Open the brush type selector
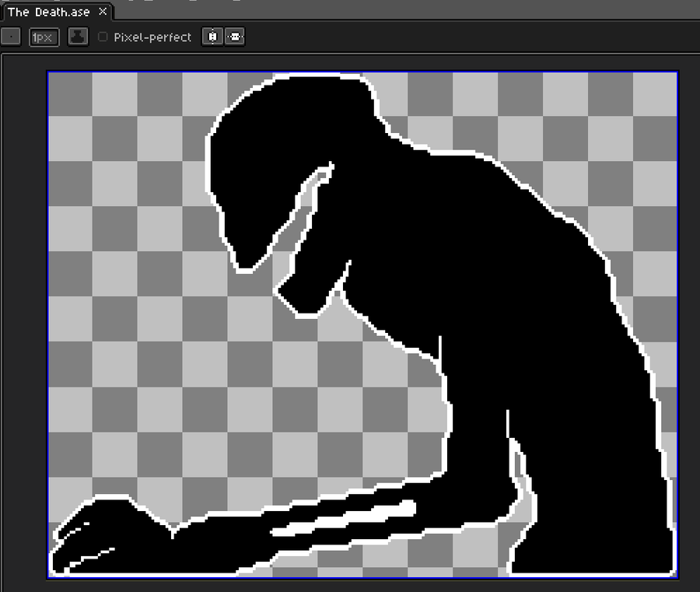The image size is (700, 592). click(x=11, y=37)
